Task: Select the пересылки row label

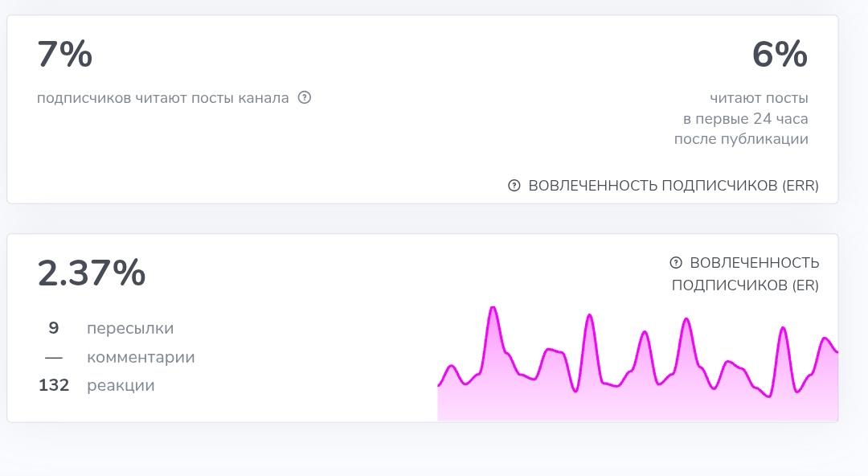Action: pos(130,328)
